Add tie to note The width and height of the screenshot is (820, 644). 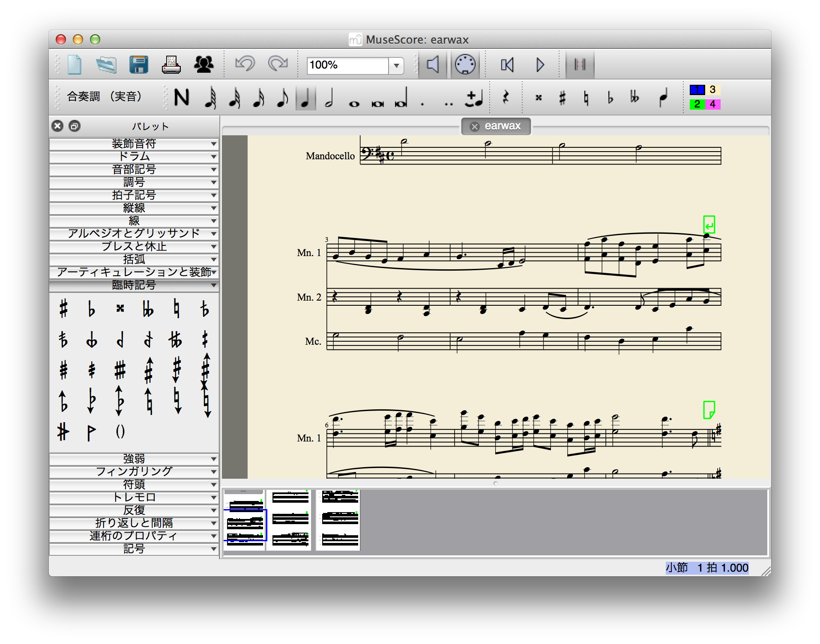(474, 98)
